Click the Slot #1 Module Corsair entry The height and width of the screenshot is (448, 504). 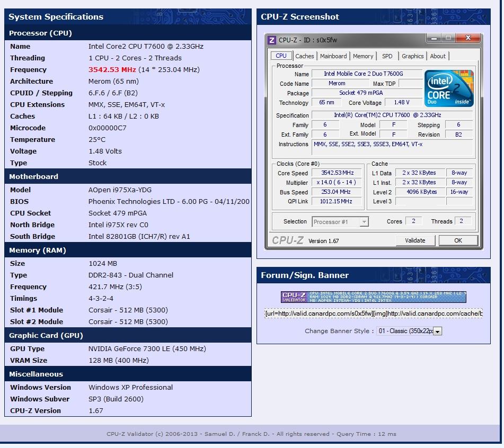tap(128, 310)
